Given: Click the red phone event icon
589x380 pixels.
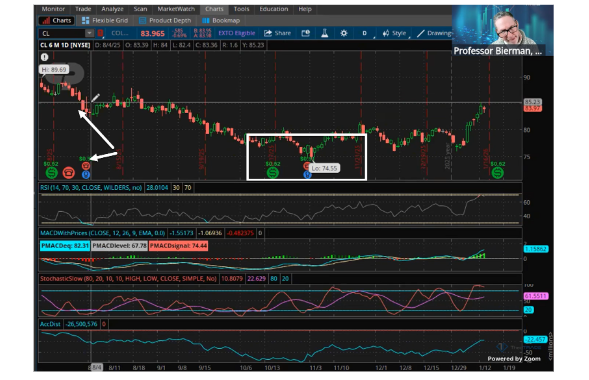Looking at the screenshot, I should (69, 172).
